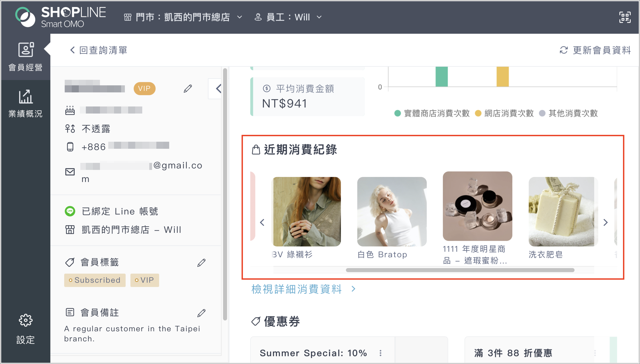Select the VIP member tag chip

pyautogui.click(x=145, y=280)
